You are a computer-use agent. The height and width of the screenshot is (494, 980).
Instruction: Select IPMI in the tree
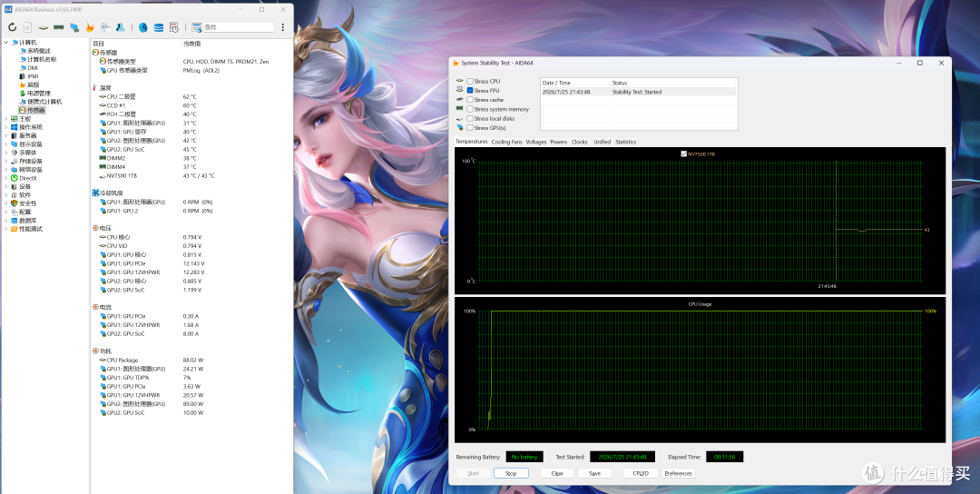[x=34, y=76]
